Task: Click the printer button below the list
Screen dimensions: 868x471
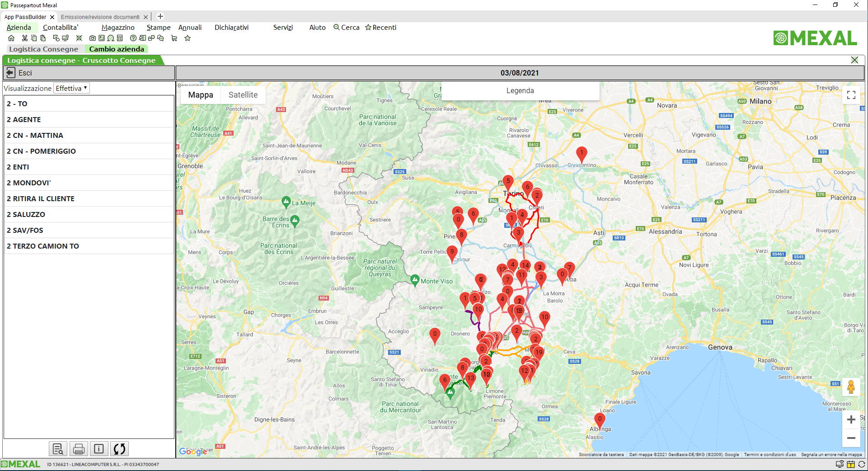Action: [79, 449]
